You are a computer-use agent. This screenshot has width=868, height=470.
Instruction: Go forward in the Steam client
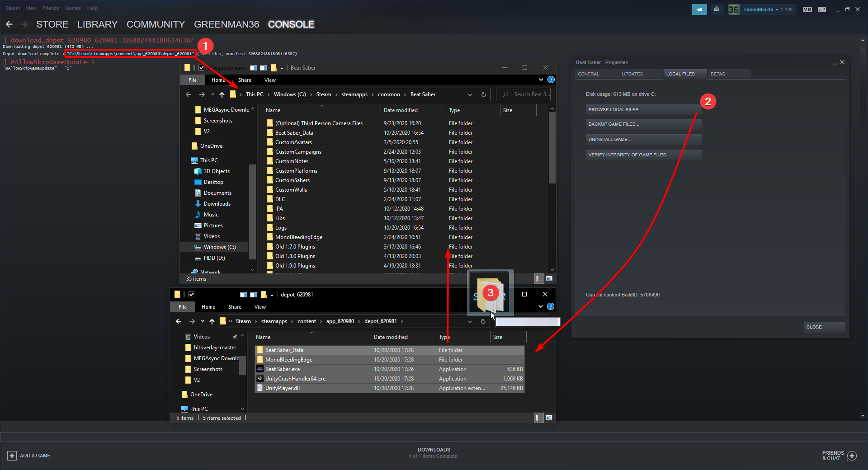pyautogui.click(x=24, y=24)
